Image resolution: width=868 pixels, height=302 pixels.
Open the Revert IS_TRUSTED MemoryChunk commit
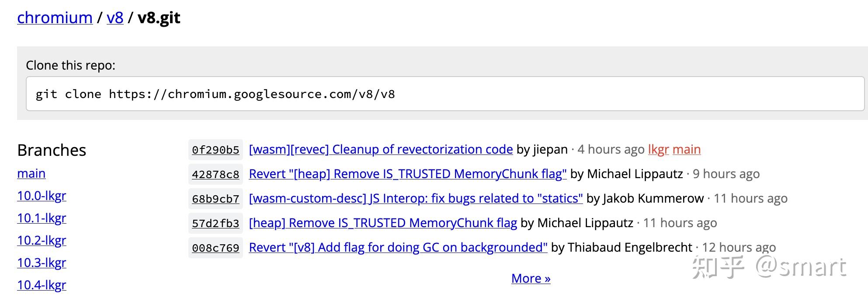[407, 174]
